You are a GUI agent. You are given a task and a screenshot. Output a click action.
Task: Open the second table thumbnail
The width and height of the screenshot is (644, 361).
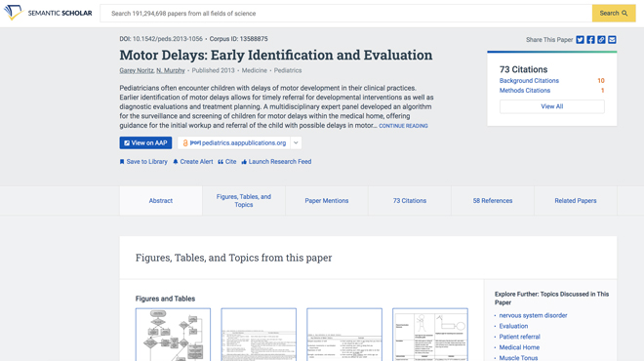259,335
